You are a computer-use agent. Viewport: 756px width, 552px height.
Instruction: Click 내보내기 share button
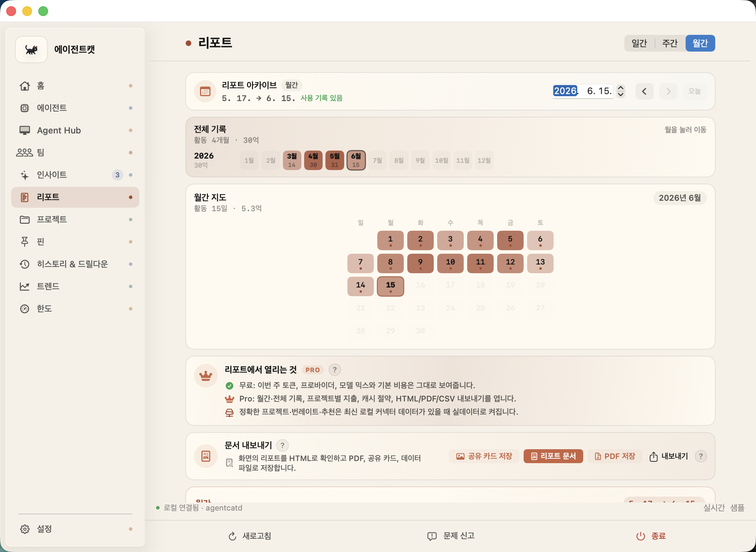point(669,456)
